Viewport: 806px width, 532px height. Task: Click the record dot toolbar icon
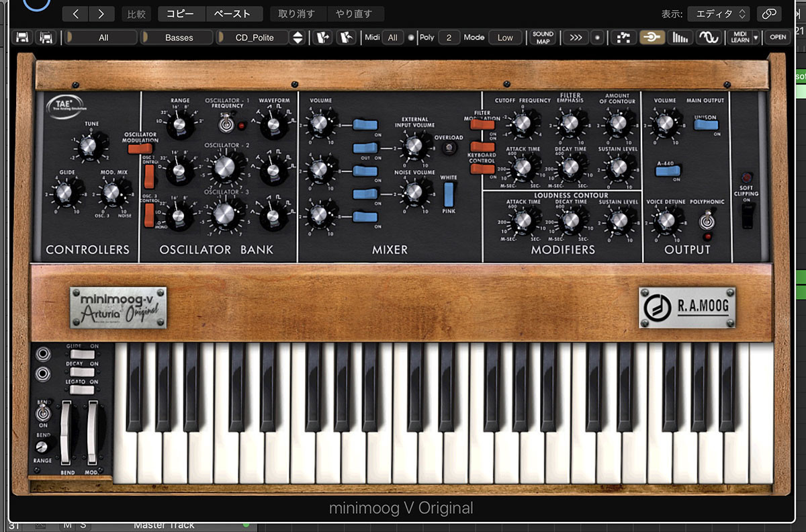596,38
